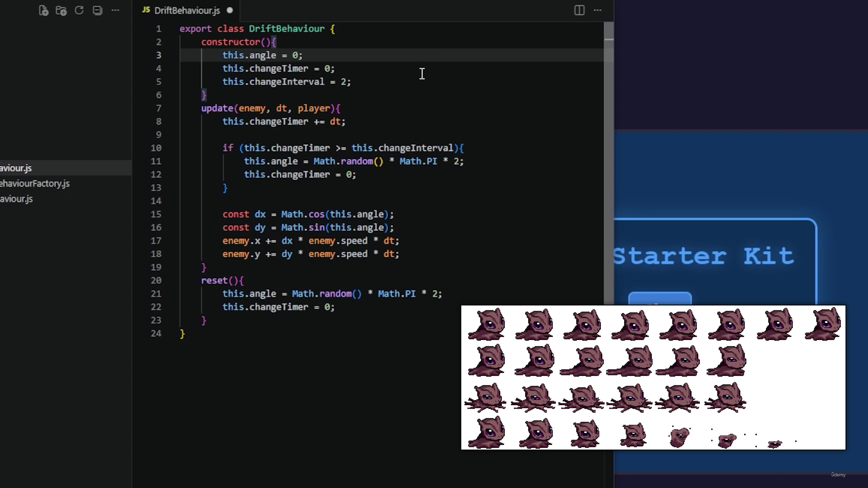Place cursor on 'this.angle = 0;' line

coord(262,55)
